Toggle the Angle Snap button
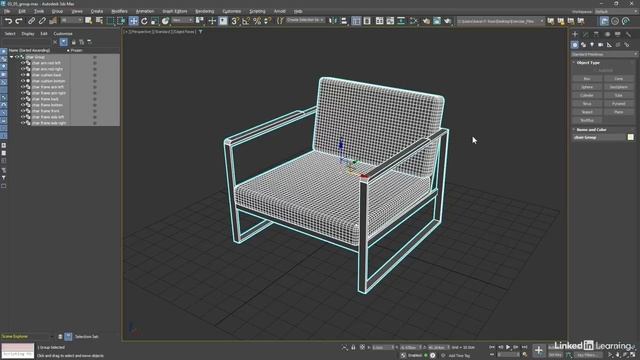Viewport: 640px width, 360px height. click(246, 21)
